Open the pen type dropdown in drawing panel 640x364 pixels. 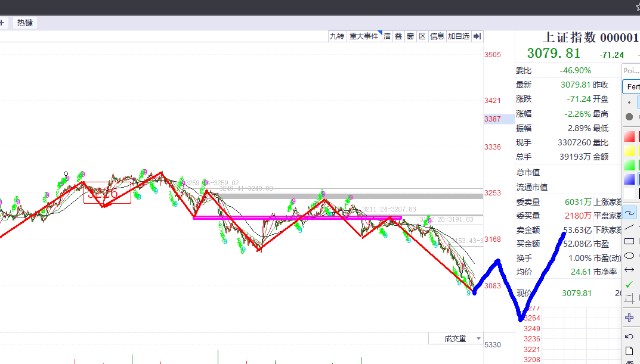click(x=631, y=87)
